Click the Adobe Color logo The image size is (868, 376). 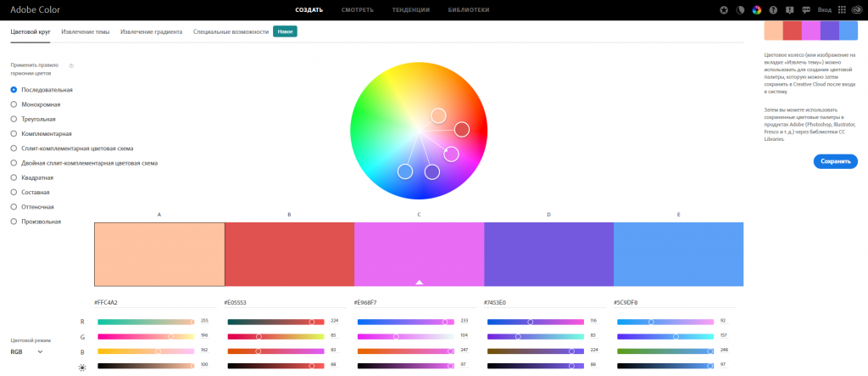(35, 10)
